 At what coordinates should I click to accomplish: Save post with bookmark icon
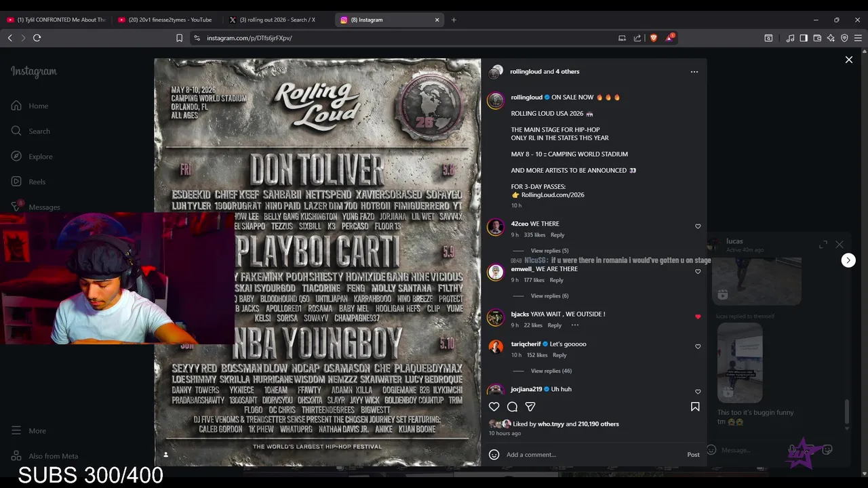tap(695, 407)
